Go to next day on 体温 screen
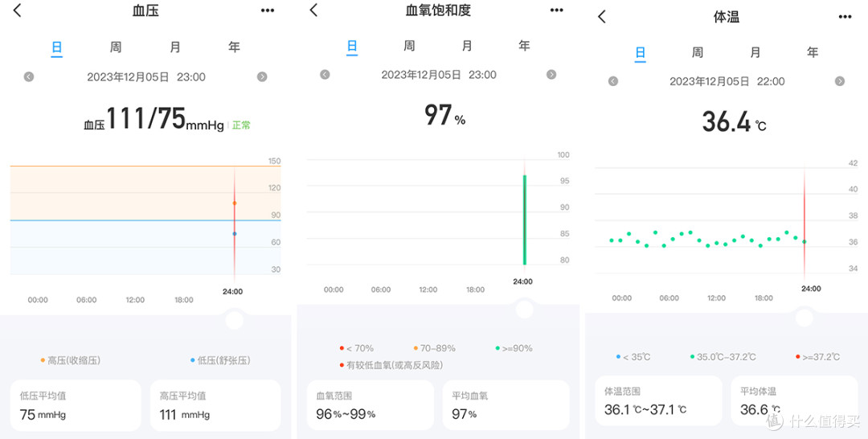Image resolution: width=868 pixels, height=439 pixels. tap(840, 81)
